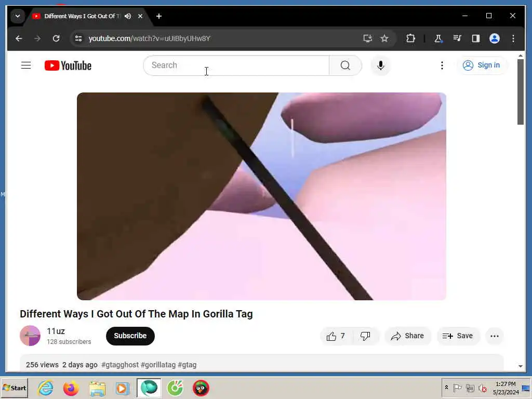The image size is (532, 399).
Task: Open YouTube settings three-dot menu
Action: tap(442, 65)
